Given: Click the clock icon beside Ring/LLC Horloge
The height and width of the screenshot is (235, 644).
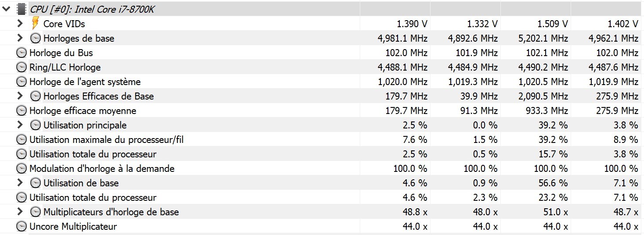Looking at the screenshot, I should (21, 67).
